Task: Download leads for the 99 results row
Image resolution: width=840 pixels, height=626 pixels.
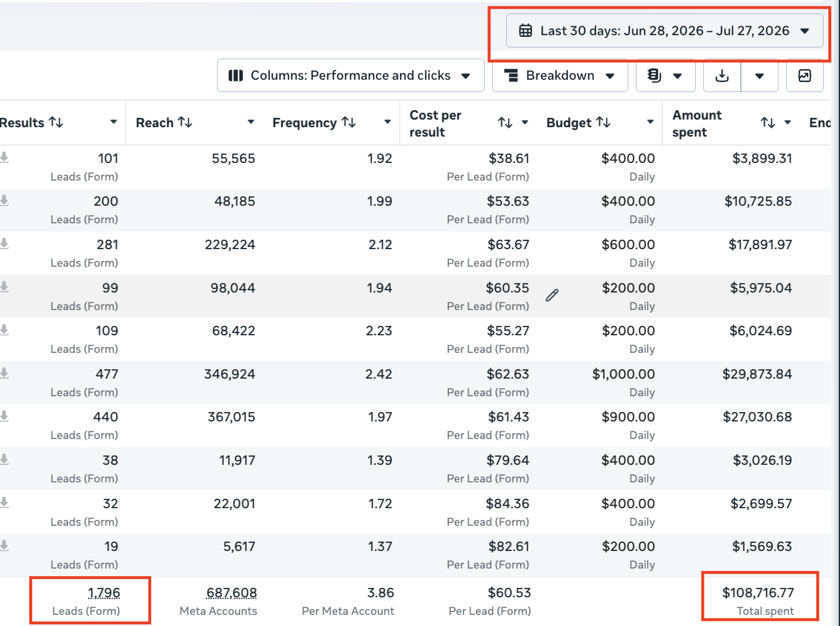Action: pyautogui.click(x=4, y=287)
